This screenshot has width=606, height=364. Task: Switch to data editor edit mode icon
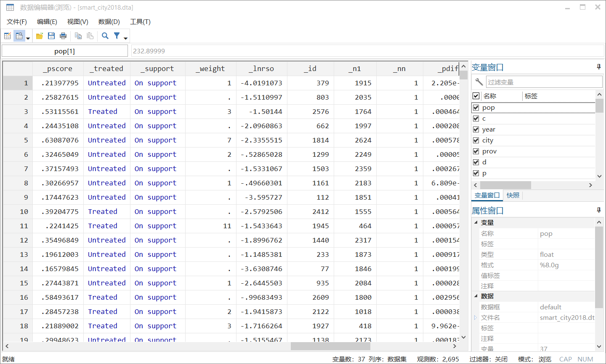8,36
